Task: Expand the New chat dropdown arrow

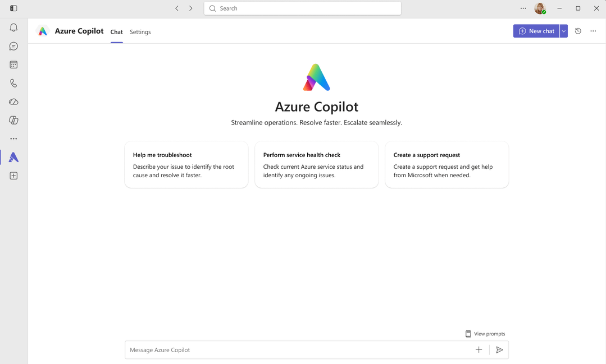Action: click(x=563, y=31)
